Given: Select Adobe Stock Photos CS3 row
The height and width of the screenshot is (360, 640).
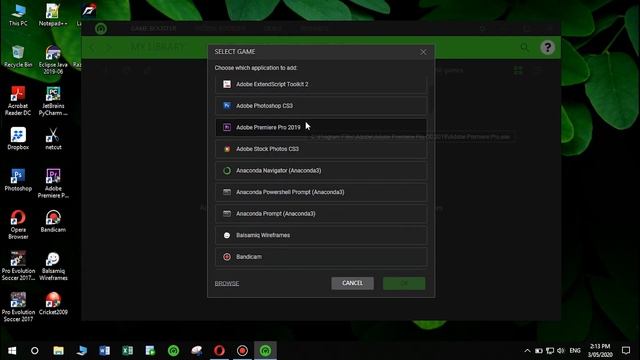Looking at the screenshot, I should (x=321, y=149).
